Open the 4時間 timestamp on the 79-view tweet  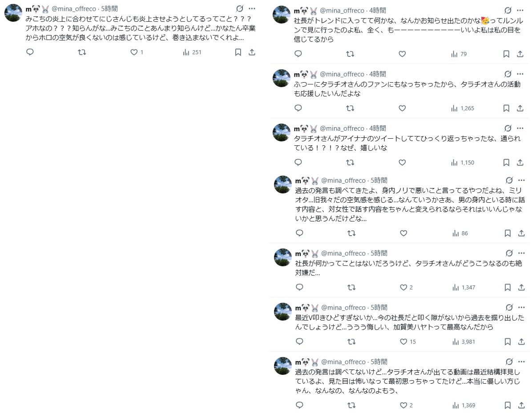click(x=377, y=11)
